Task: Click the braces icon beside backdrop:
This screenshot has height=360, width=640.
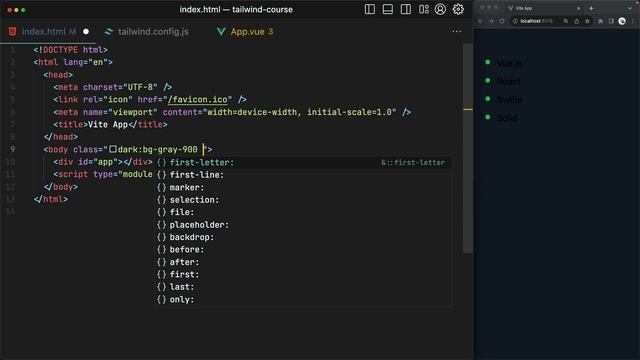Action: click(162, 237)
